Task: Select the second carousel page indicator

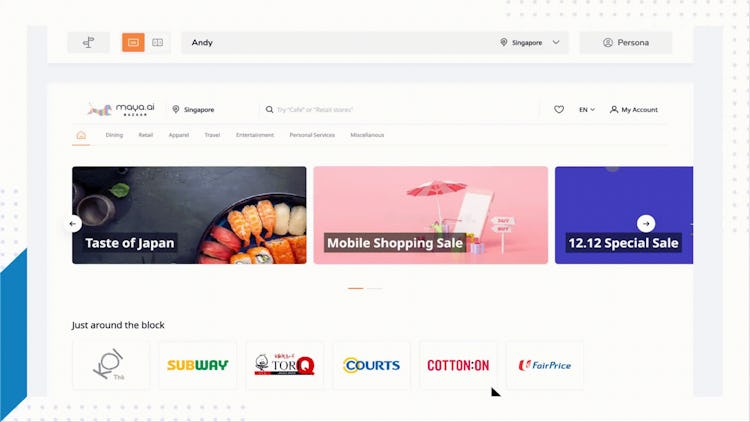Action: click(374, 289)
